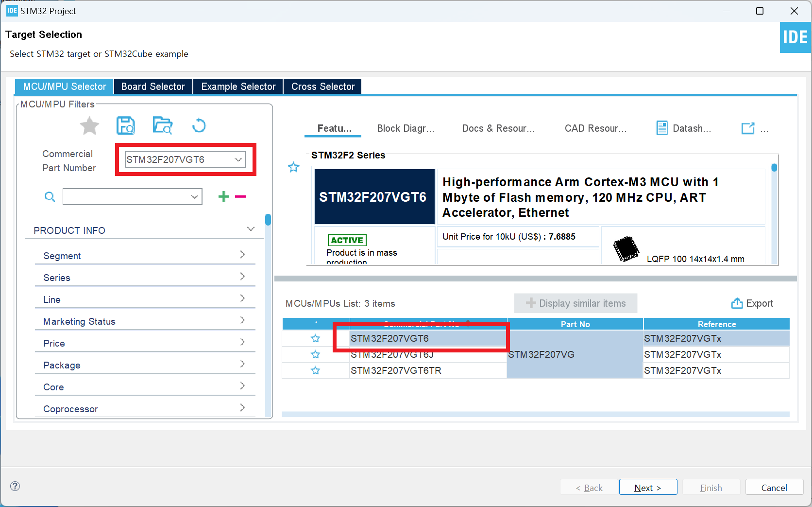Click the save search filters icon
Screen dimensions: 812x507
click(x=126, y=125)
